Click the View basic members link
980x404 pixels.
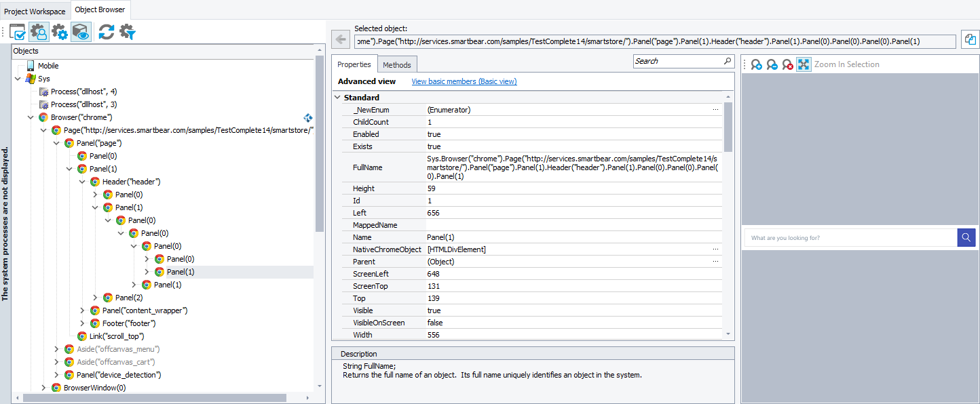click(x=464, y=81)
